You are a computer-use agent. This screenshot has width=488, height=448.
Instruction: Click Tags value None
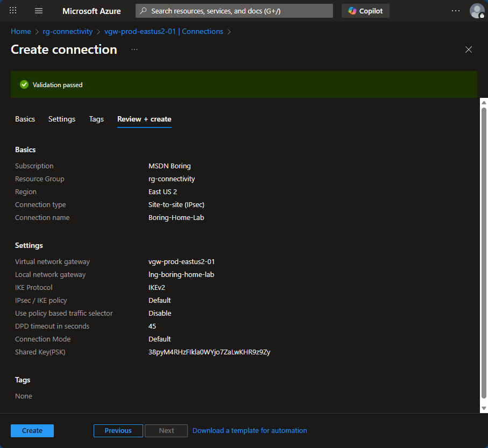(x=23, y=396)
